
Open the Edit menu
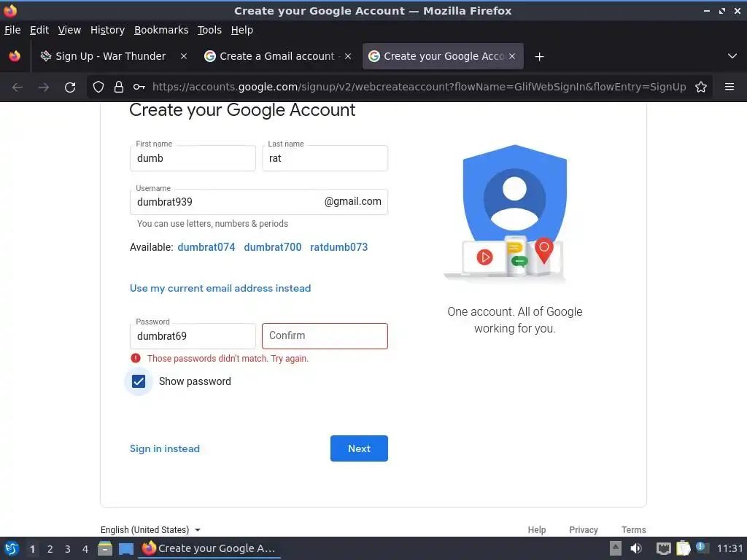39,30
